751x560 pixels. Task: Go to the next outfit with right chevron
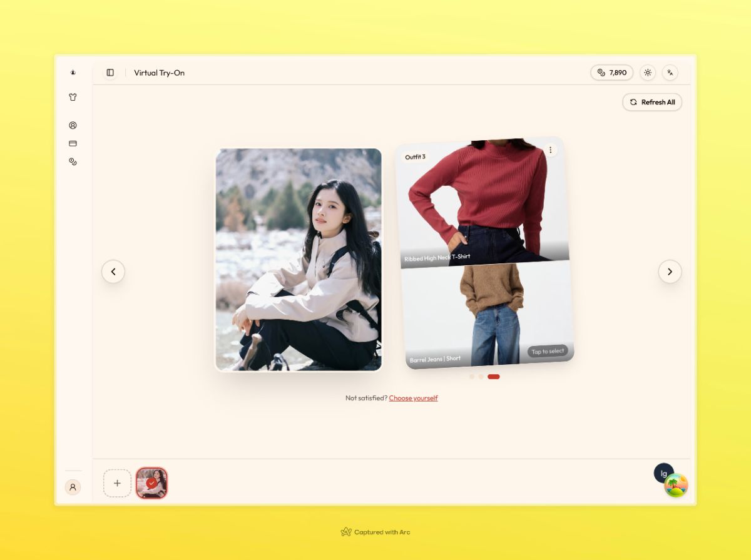tap(670, 272)
